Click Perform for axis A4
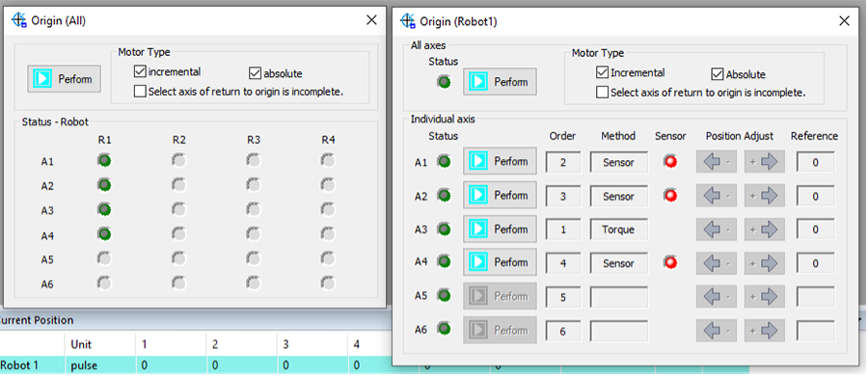The height and width of the screenshot is (377, 868). coord(500,262)
